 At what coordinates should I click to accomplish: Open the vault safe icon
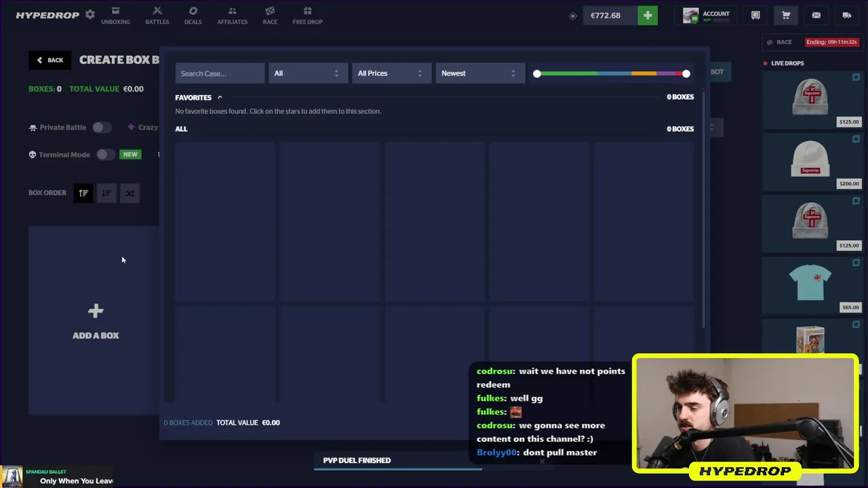coord(755,15)
